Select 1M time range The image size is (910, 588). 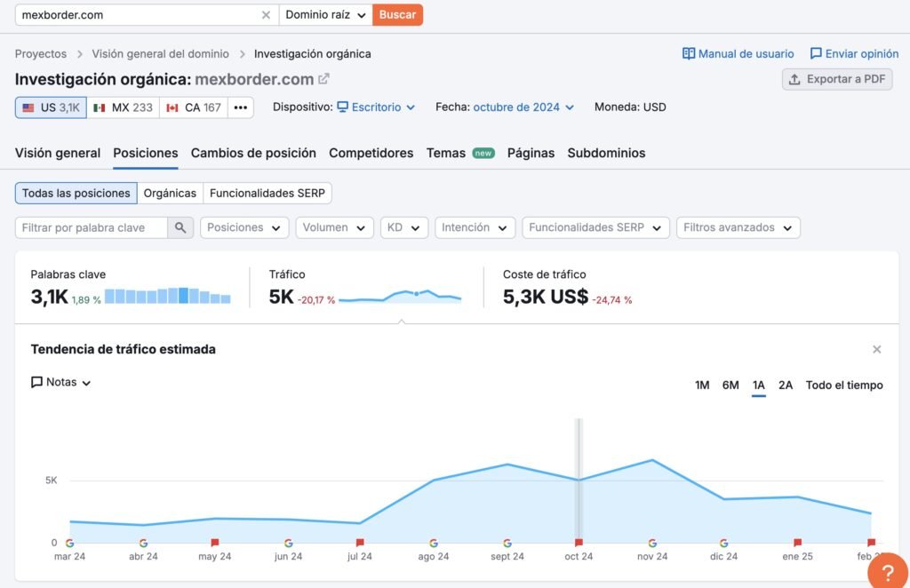pyautogui.click(x=702, y=385)
